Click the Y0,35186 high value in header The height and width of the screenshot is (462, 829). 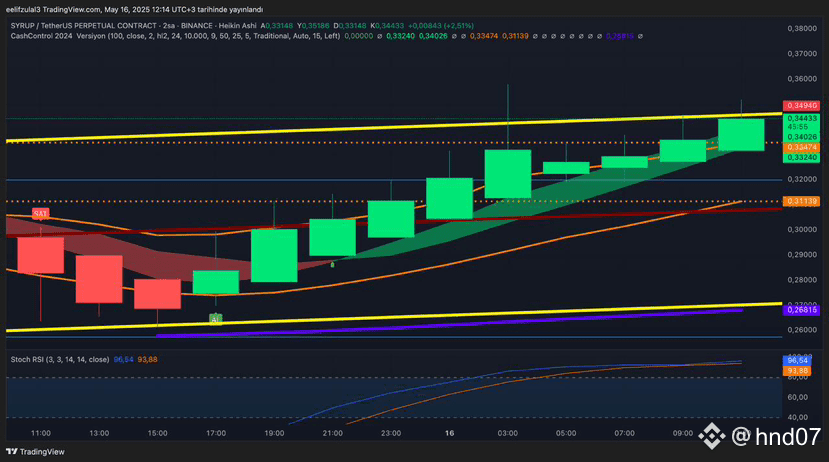coord(313,25)
